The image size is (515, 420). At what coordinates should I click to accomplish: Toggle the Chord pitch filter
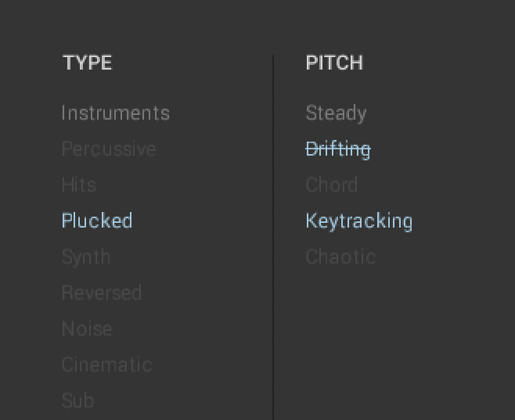[x=332, y=185]
